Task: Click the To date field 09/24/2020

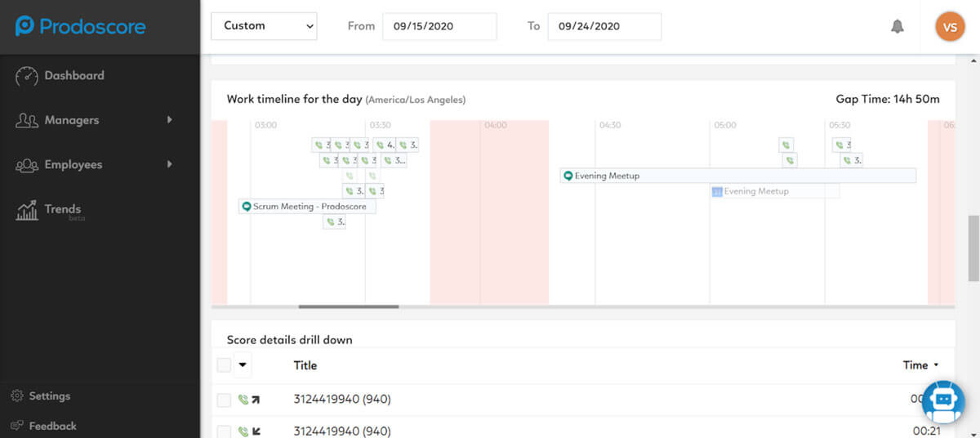Action: pos(604,26)
